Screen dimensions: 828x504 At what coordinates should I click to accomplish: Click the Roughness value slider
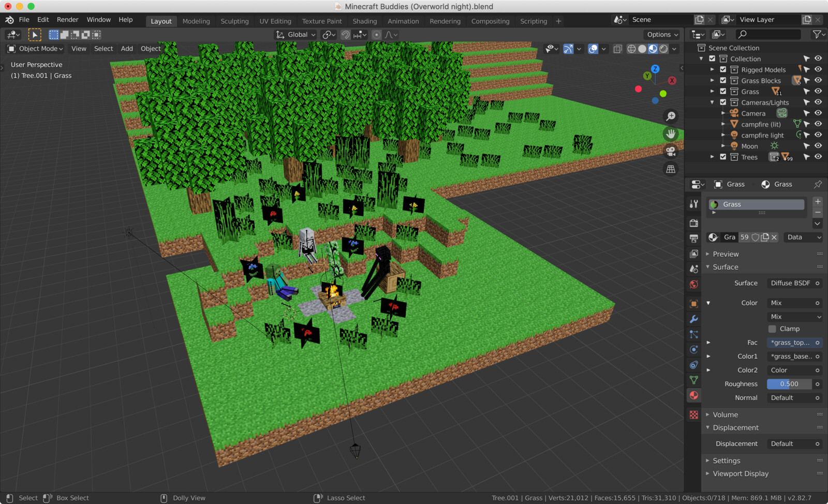pyautogui.click(x=790, y=384)
